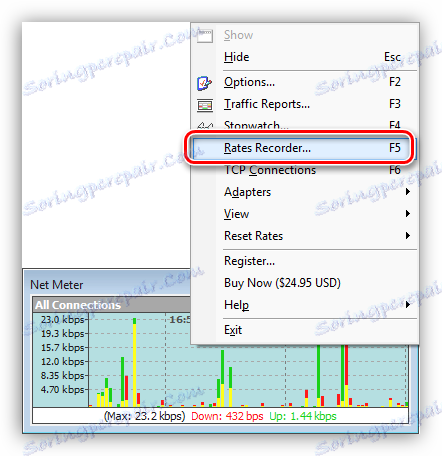Viewport: 442px width, 456px height.
Task: Open Rates Recorder... menu entry
Action: (x=304, y=148)
